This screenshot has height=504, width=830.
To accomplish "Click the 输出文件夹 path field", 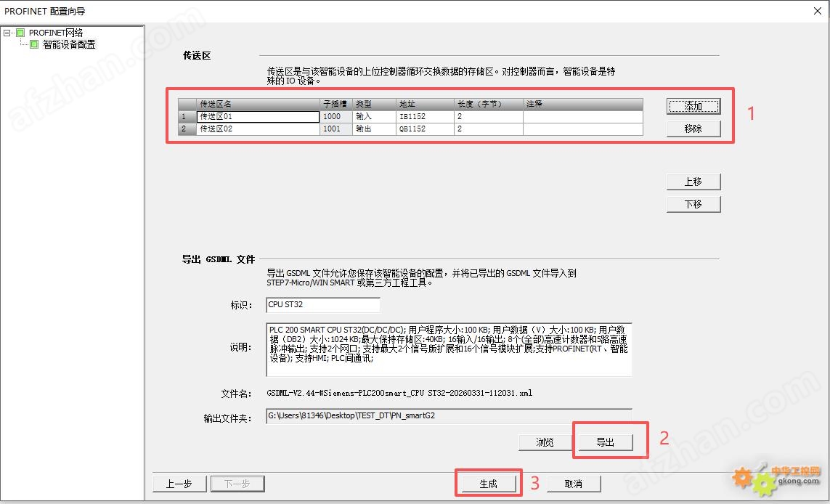I will pyautogui.click(x=449, y=416).
